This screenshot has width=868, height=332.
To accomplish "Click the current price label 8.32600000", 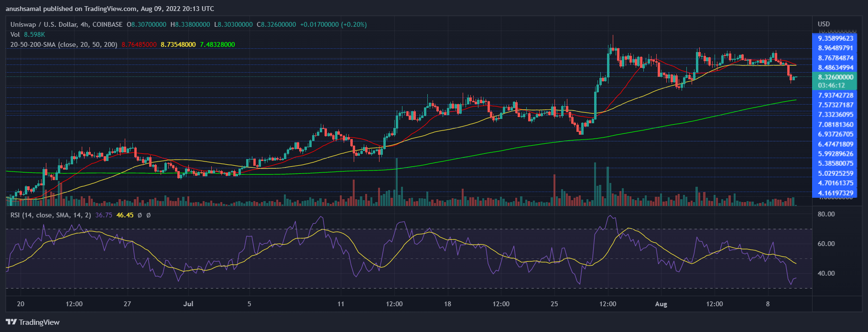I will (x=835, y=77).
